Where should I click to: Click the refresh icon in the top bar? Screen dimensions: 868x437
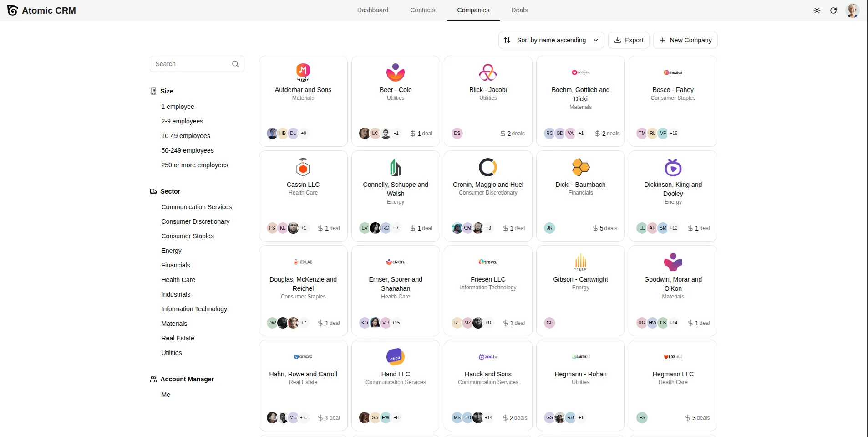tap(833, 10)
